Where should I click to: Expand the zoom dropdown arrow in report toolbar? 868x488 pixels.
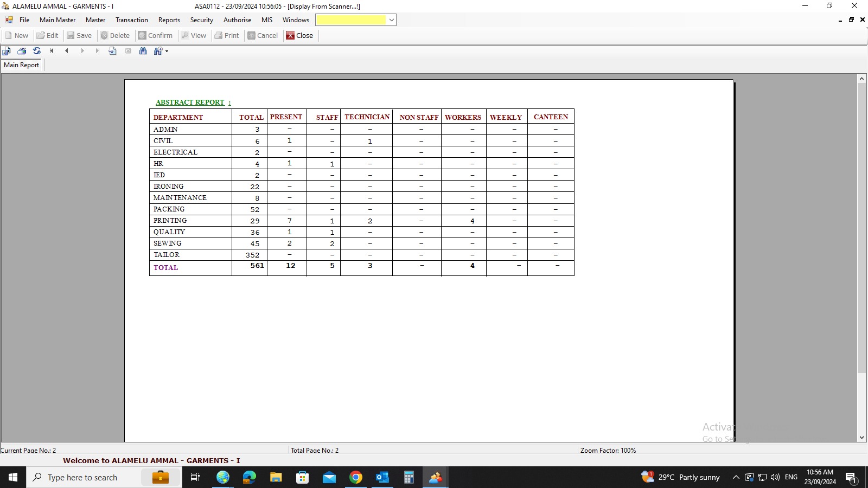(x=167, y=52)
